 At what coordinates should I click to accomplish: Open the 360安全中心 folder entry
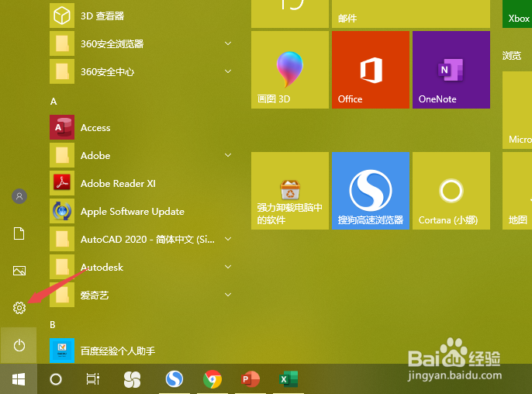pos(141,71)
